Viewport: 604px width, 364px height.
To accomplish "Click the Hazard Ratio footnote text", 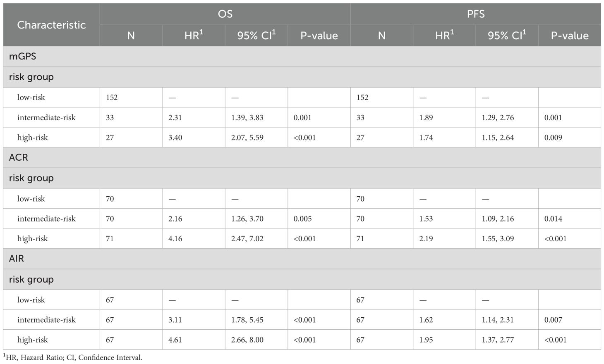I will point(73,358).
